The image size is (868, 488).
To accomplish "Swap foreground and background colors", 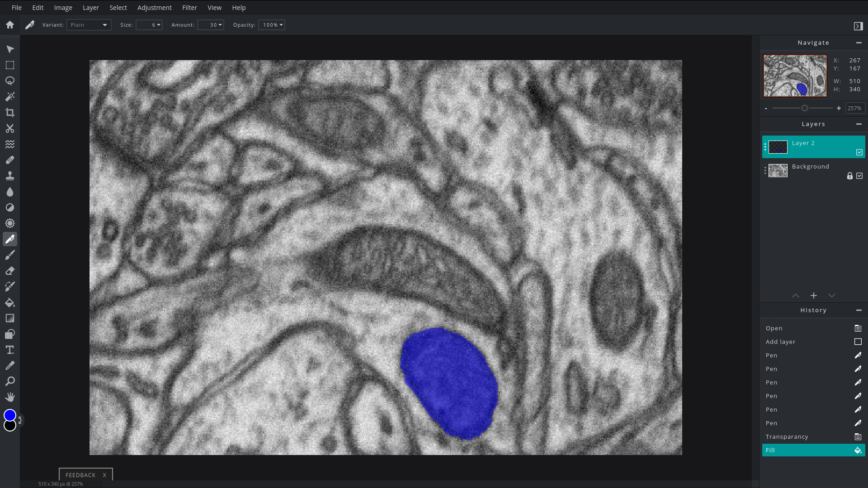I will tap(20, 420).
